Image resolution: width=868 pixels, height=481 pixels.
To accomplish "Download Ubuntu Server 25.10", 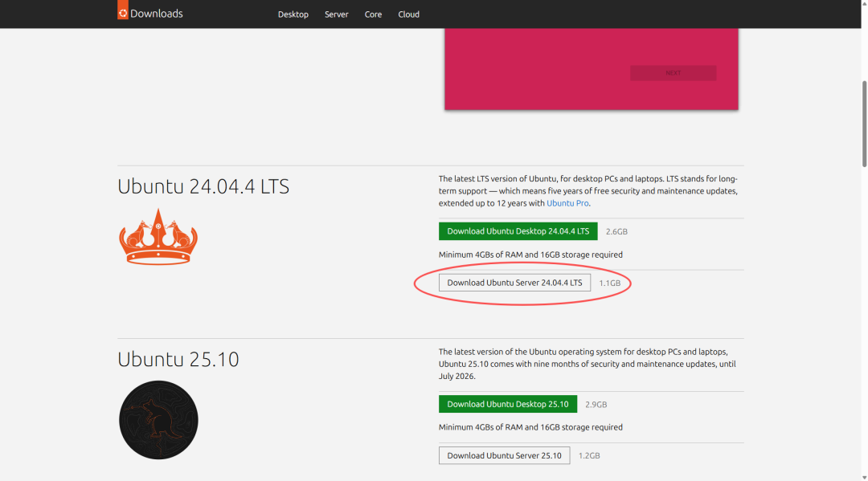I will pos(504,455).
